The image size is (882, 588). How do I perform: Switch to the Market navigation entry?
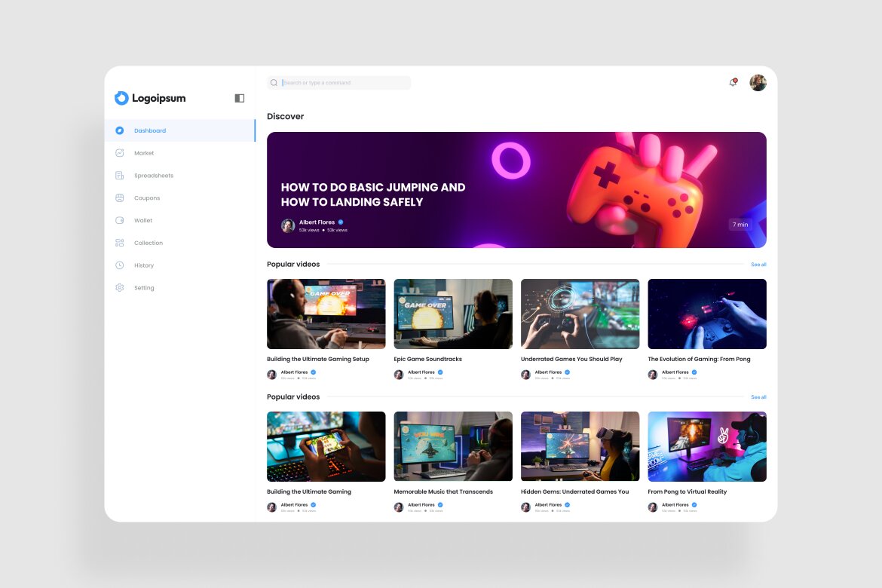click(144, 152)
